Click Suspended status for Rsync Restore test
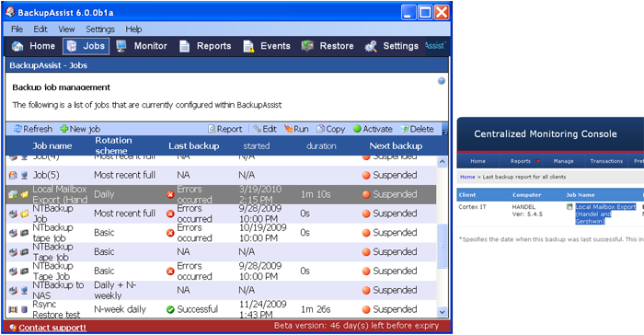The width and height of the screenshot is (644, 335). [389, 309]
